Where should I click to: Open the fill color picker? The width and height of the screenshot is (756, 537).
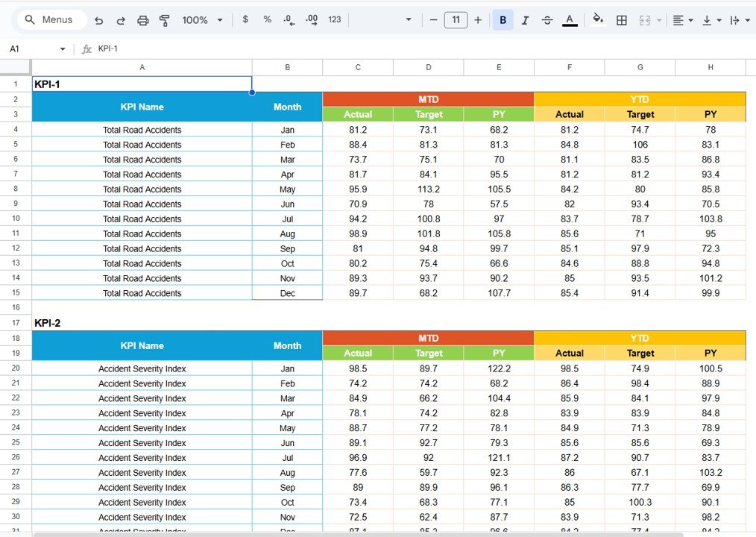click(599, 20)
